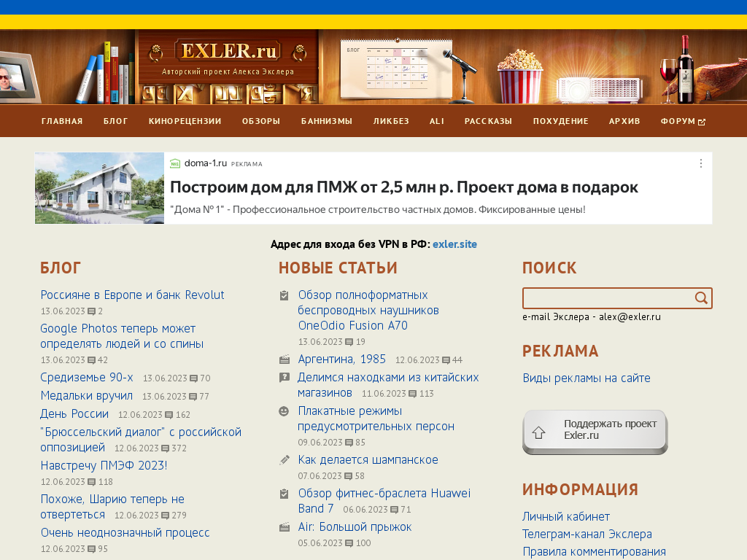747x560 pixels.
Task: Open the ad options three-dot menu
Action: tap(701, 163)
